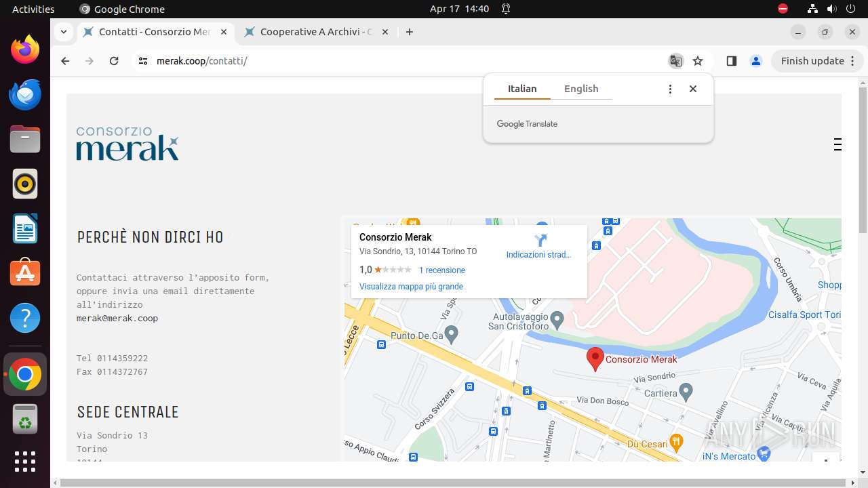Screen dimensions: 868x488
Task: Click Visualizza mappa più grande
Action: pyautogui.click(x=411, y=286)
